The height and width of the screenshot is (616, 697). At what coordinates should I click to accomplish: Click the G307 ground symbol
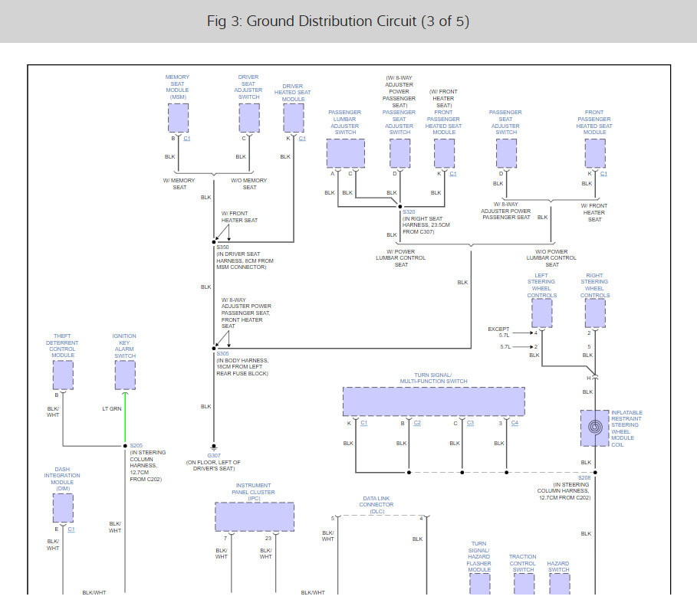(x=214, y=447)
